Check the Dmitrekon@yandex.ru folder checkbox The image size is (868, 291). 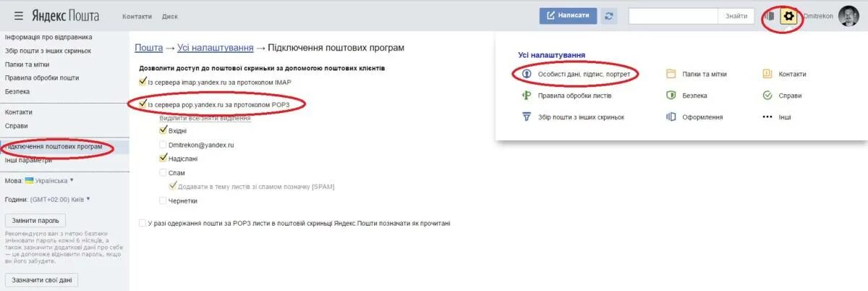pos(163,145)
